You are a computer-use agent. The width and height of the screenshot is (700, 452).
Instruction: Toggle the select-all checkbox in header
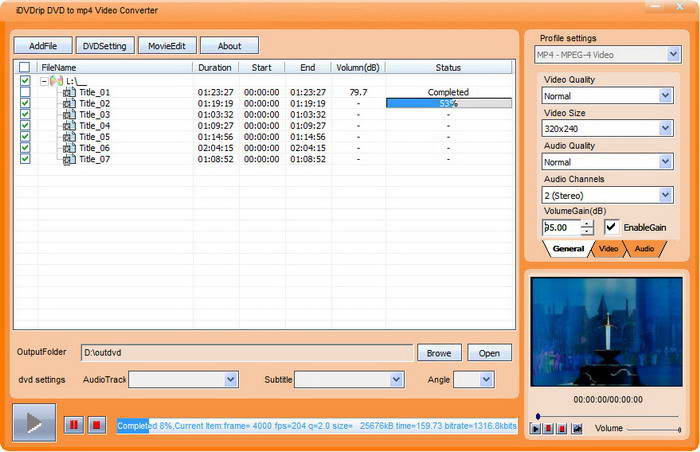pyautogui.click(x=25, y=67)
